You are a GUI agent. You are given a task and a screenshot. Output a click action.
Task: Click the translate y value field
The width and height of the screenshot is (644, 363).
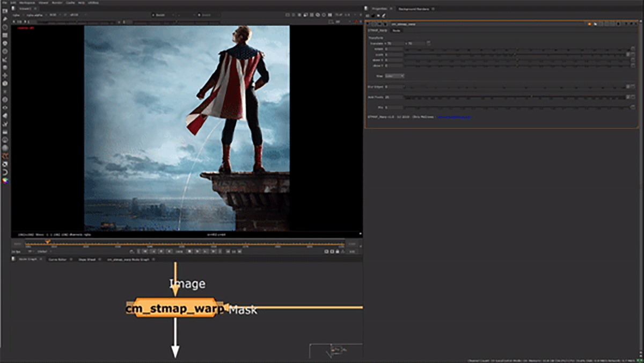click(416, 43)
